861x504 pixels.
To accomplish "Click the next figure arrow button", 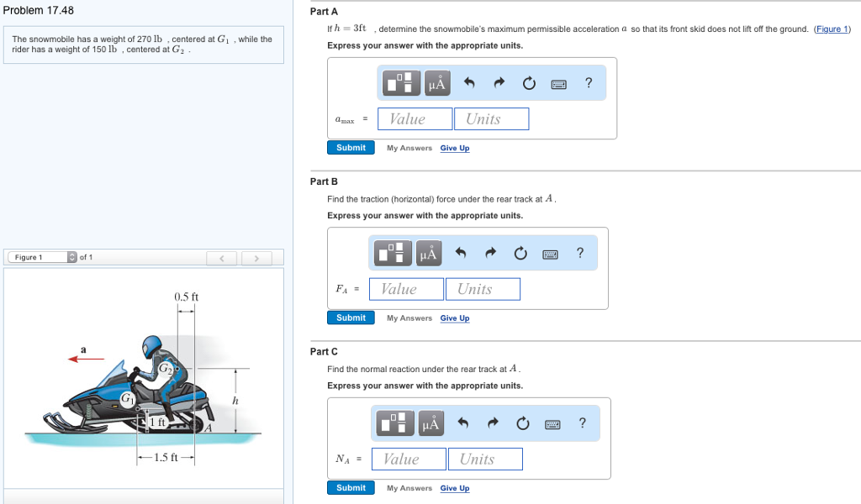I will [256, 258].
